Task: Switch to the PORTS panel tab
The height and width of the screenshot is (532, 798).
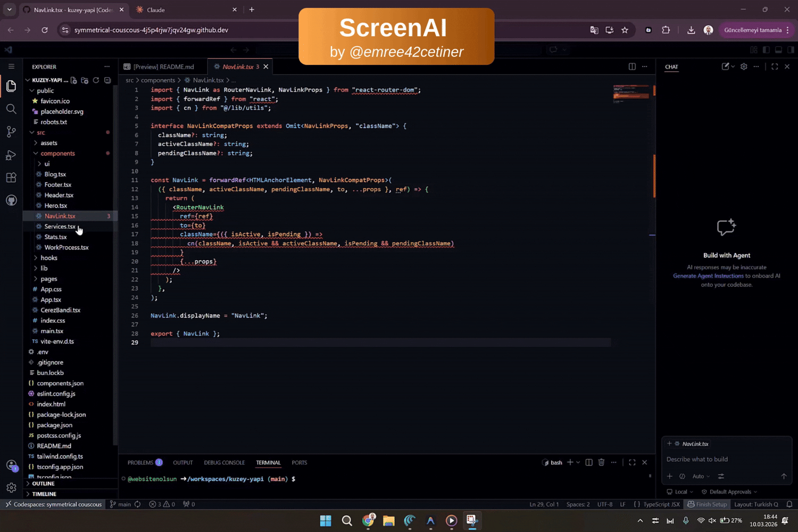Action: (x=300, y=462)
